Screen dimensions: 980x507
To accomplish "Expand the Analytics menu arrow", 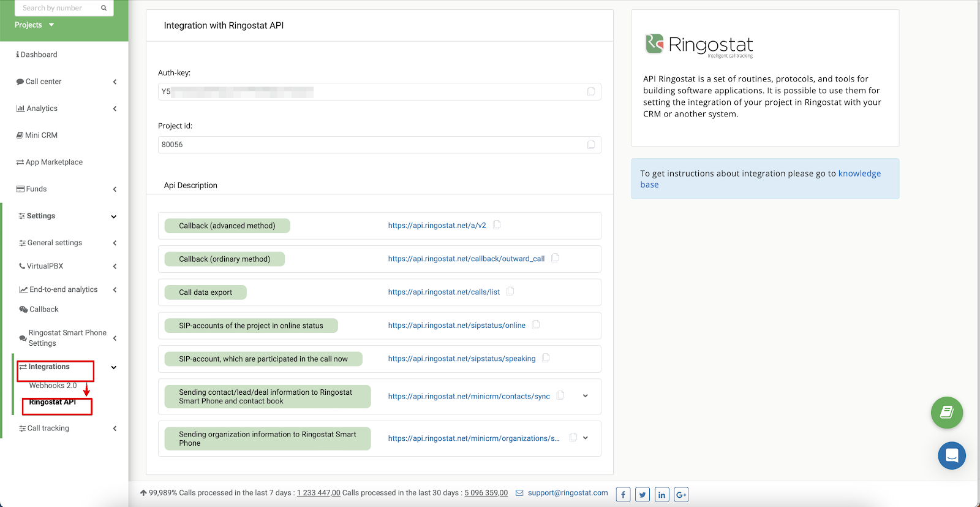I will coord(115,109).
